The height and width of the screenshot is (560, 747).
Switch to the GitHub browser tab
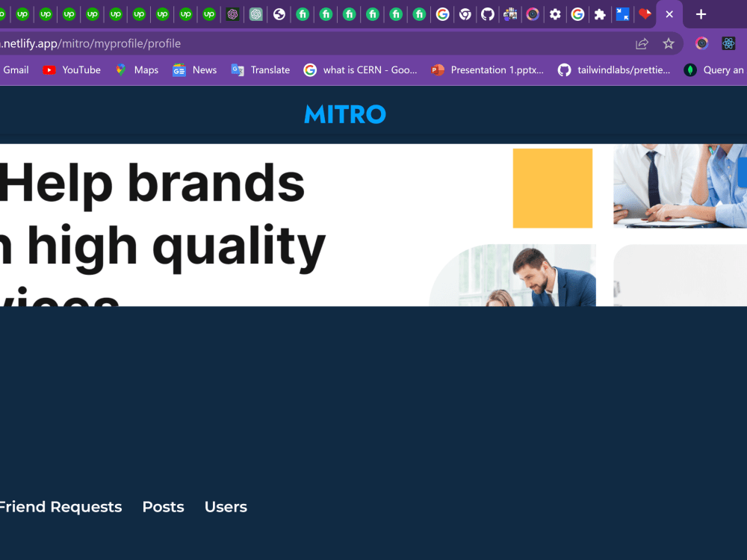coord(488,14)
